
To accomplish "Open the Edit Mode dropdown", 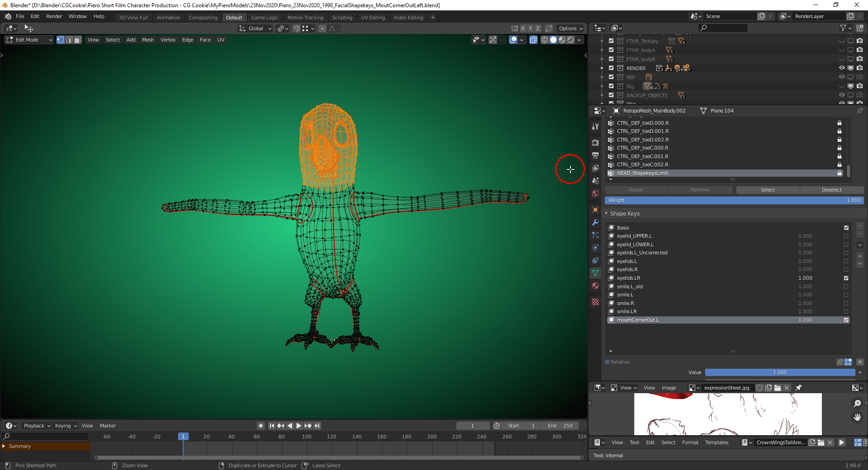I will tap(29, 40).
